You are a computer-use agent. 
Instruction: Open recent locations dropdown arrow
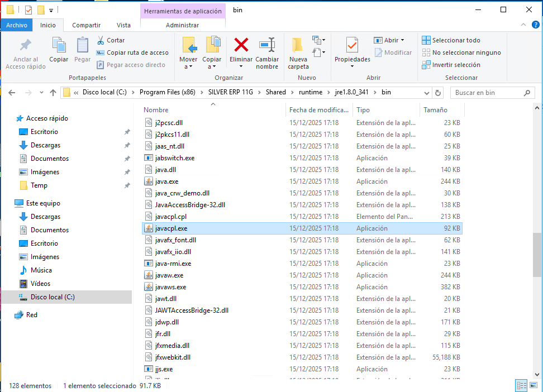coord(41,93)
